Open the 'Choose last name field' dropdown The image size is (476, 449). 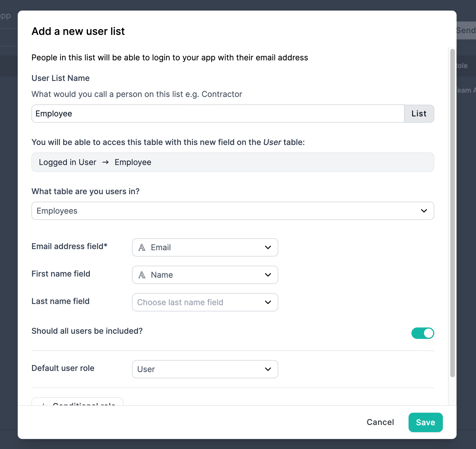pyautogui.click(x=205, y=302)
